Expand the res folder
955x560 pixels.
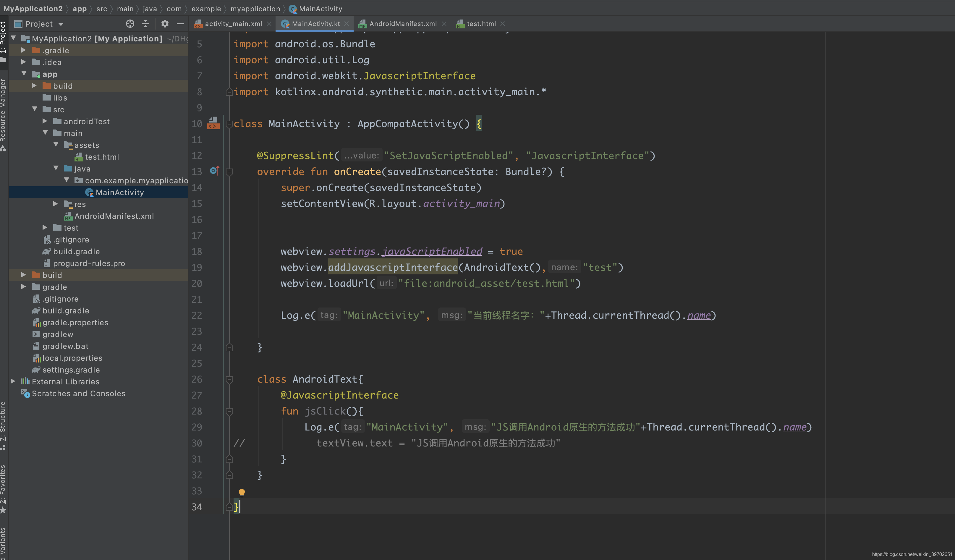(55, 204)
